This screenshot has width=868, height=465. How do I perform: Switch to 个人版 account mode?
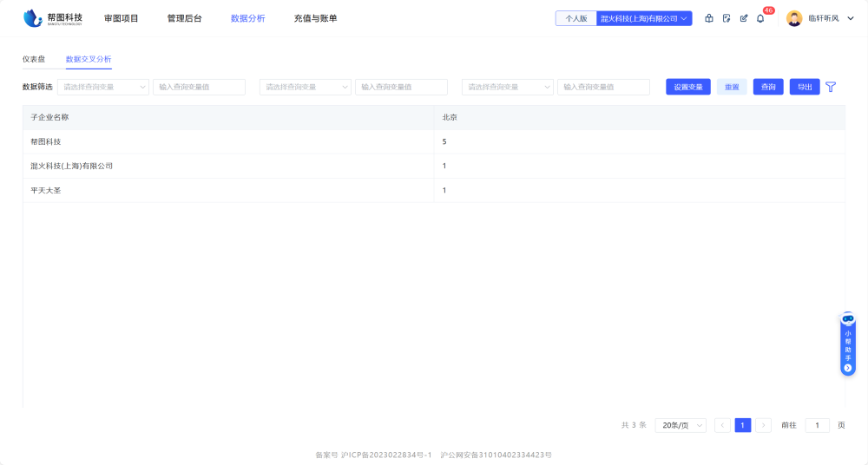576,18
